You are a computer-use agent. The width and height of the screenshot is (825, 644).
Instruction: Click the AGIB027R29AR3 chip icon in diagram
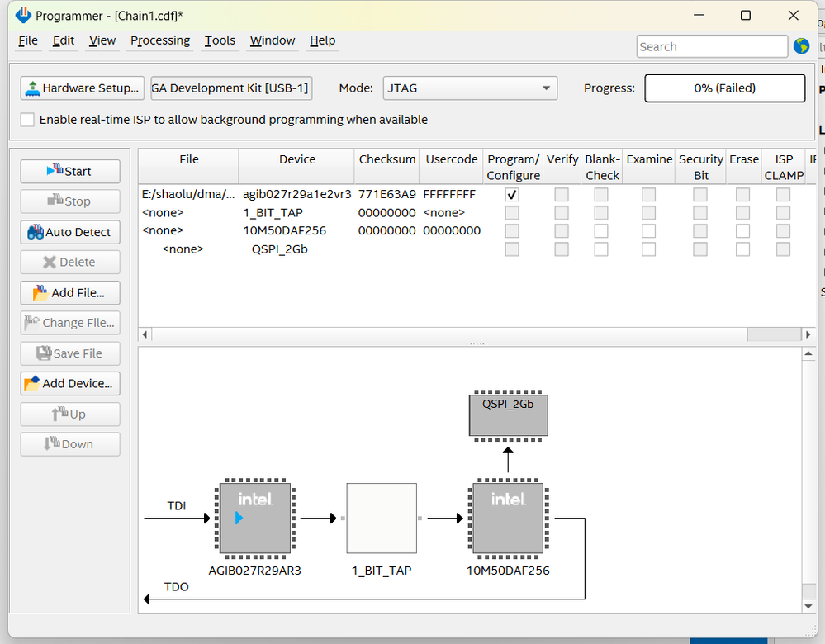click(x=254, y=519)
